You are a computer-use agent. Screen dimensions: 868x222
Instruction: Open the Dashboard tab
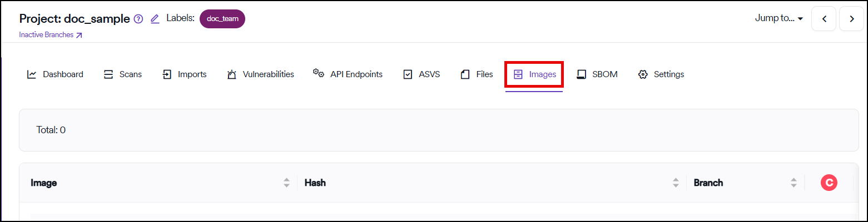click(55, 74)
